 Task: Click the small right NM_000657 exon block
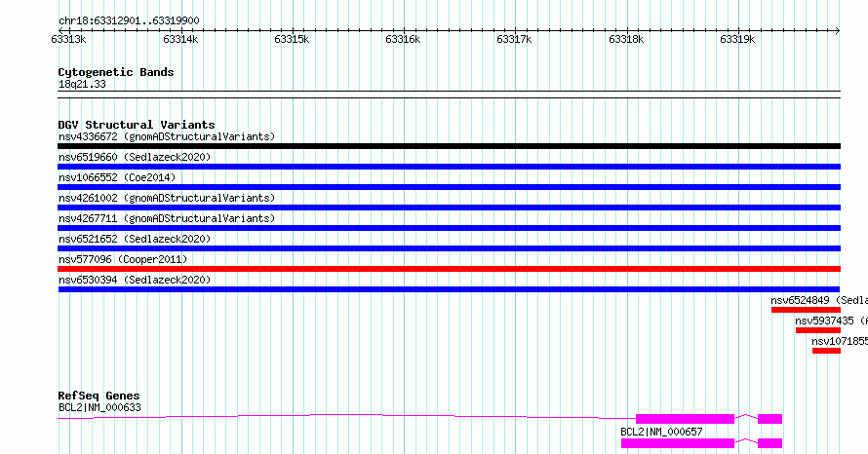point(770,443)
